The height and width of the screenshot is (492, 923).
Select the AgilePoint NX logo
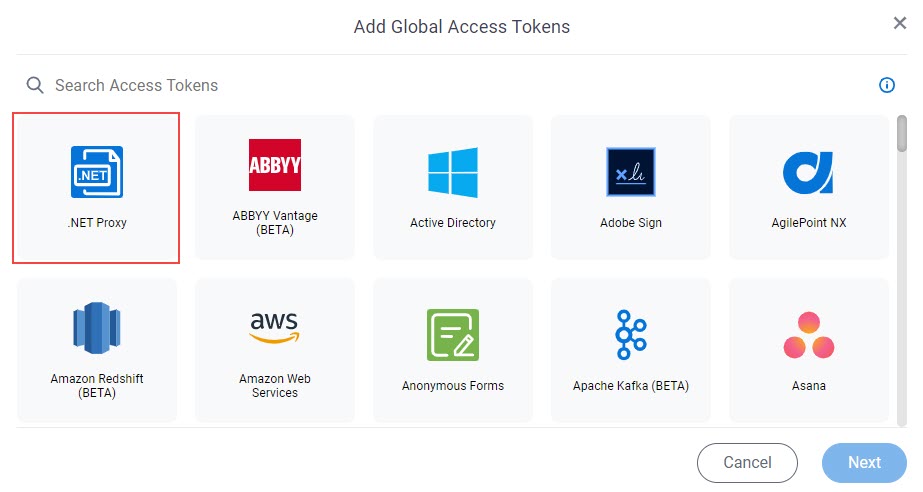coord(808,172)
